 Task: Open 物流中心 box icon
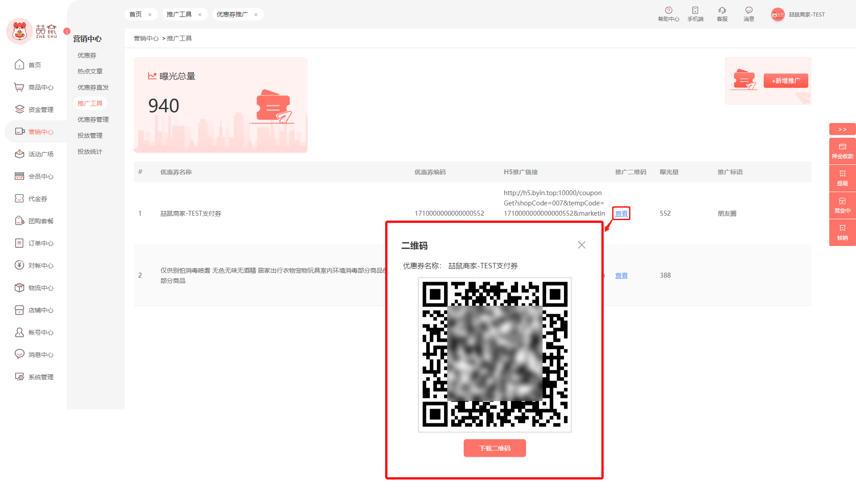pos(19,287)
